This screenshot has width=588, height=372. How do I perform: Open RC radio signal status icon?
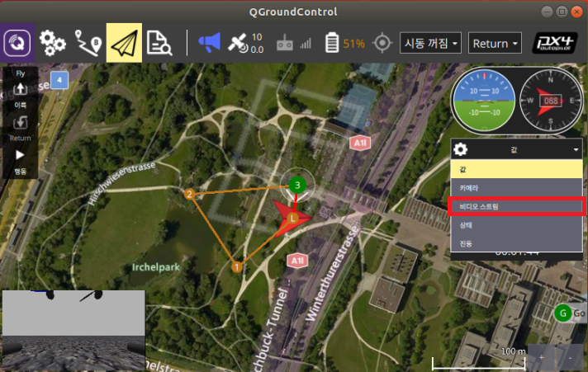[294, 43]
